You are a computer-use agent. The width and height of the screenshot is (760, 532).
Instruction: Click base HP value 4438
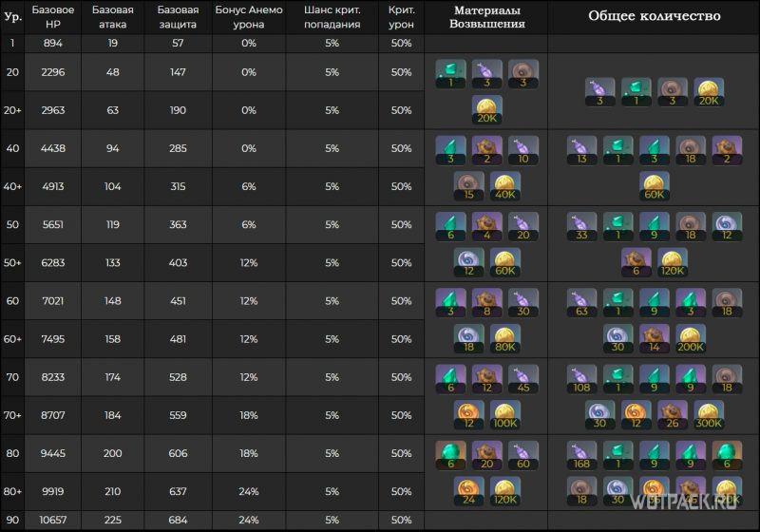point(53,148)
